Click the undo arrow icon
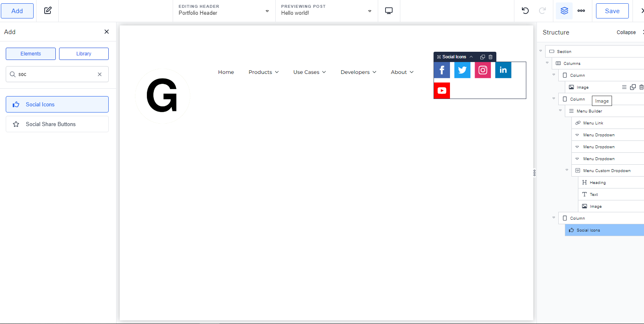Image resolution: width=644 pixels, height=324 pixels. coord(525,11)
